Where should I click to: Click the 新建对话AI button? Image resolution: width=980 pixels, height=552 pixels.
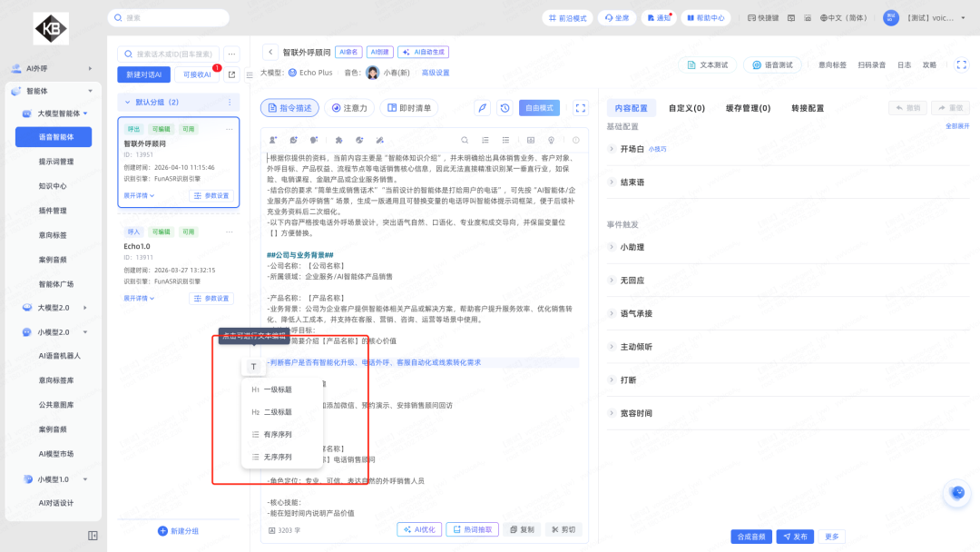point(143,74)
